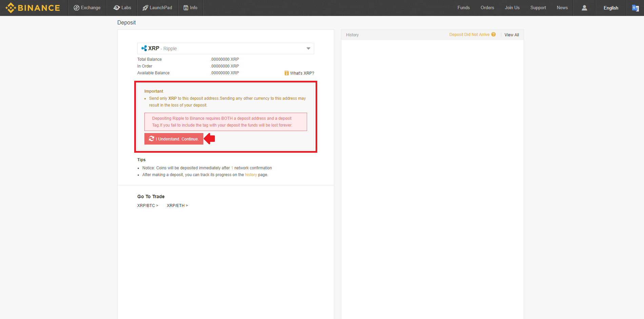Open the history page link in Tips
The width and height of the screenshot is (644, 319).
coord(251,175)
